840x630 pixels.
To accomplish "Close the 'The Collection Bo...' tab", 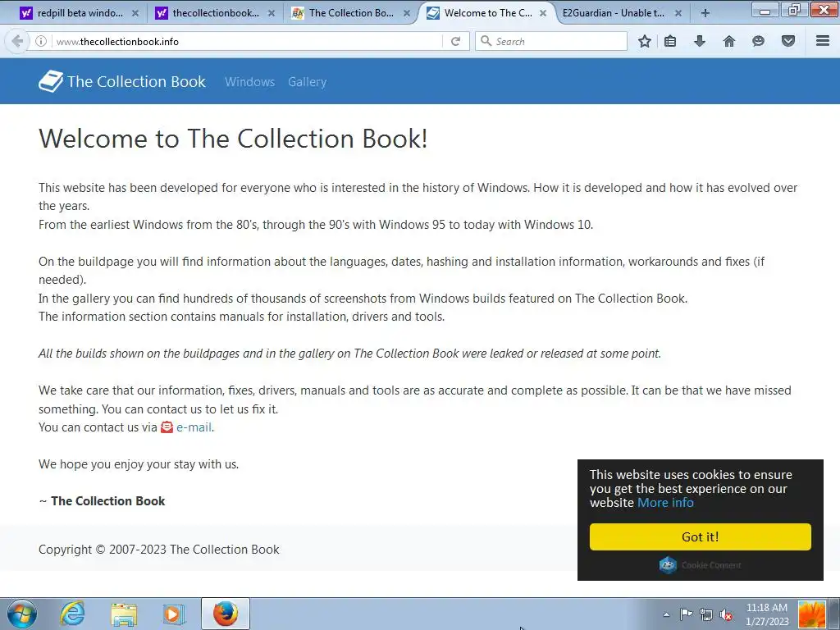I will pos(407,13).
